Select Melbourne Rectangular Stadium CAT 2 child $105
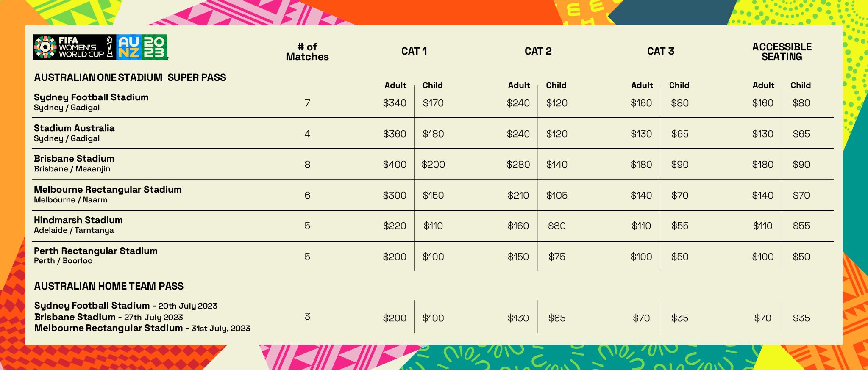The height and width of the screenshot is (370, 868). click(556, 195)
